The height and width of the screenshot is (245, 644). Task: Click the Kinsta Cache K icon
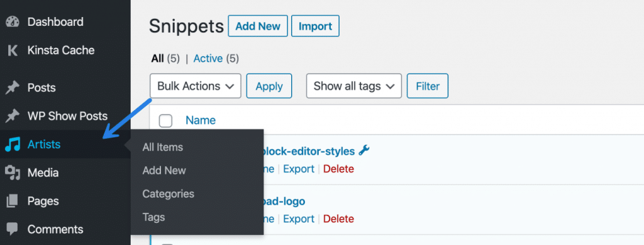tap(13, 50)
